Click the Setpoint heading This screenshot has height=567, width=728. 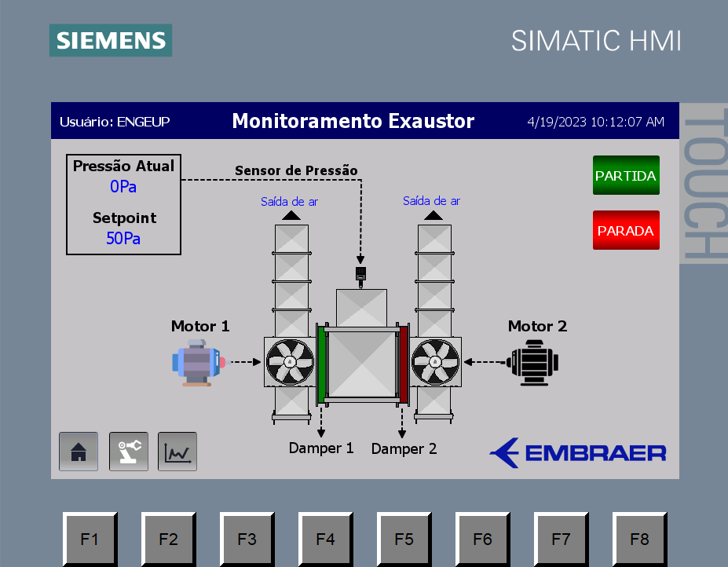pyautogui.click(x=124, y=218)
